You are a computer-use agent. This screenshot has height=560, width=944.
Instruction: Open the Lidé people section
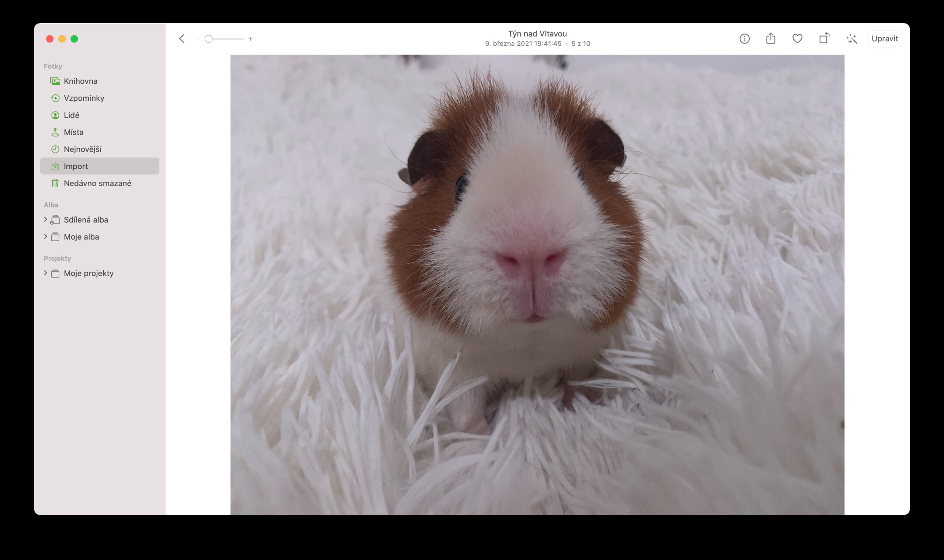click(x=72, y=115)
